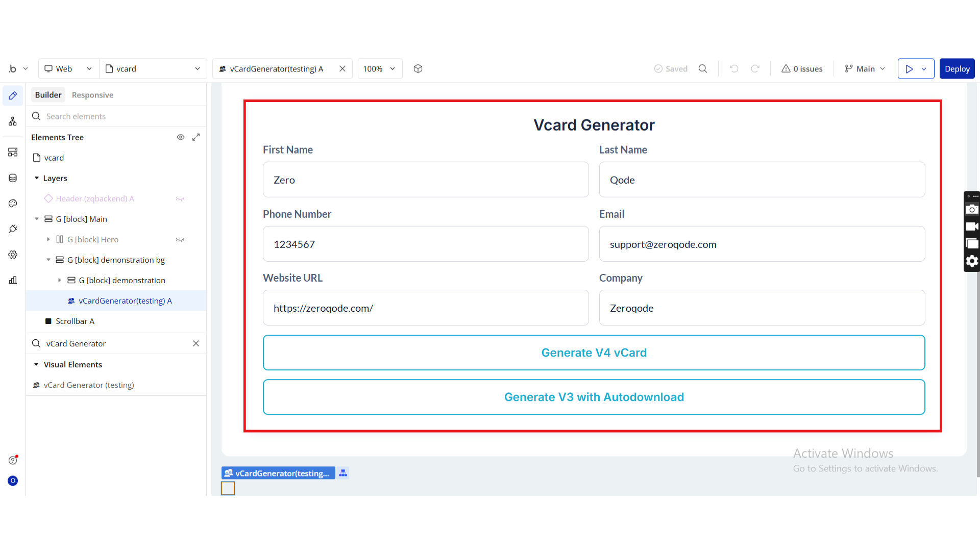Toggle Elements Tree visibility eye icon
This screenshot has width=980, height=551.
181,137
